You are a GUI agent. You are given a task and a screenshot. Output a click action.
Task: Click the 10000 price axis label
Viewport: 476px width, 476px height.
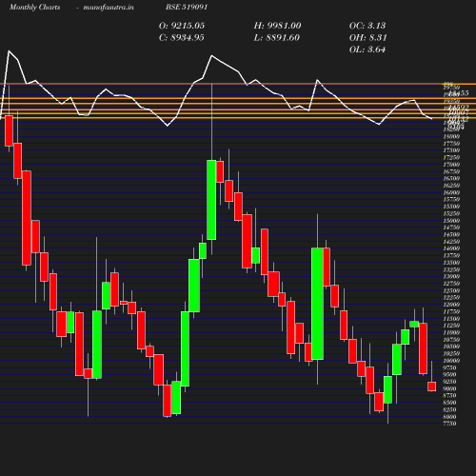pos(451,361)
